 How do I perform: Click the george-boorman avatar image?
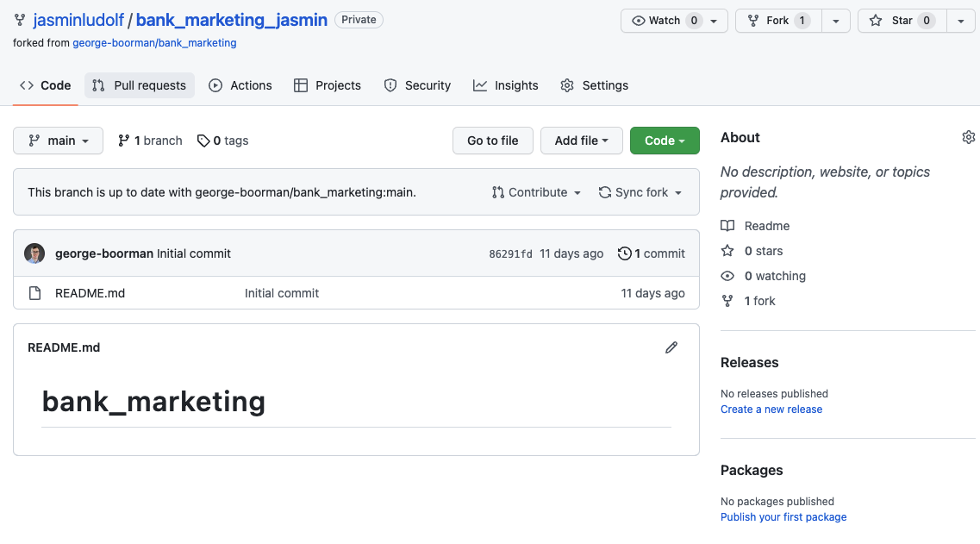click(x=34, y=253)
